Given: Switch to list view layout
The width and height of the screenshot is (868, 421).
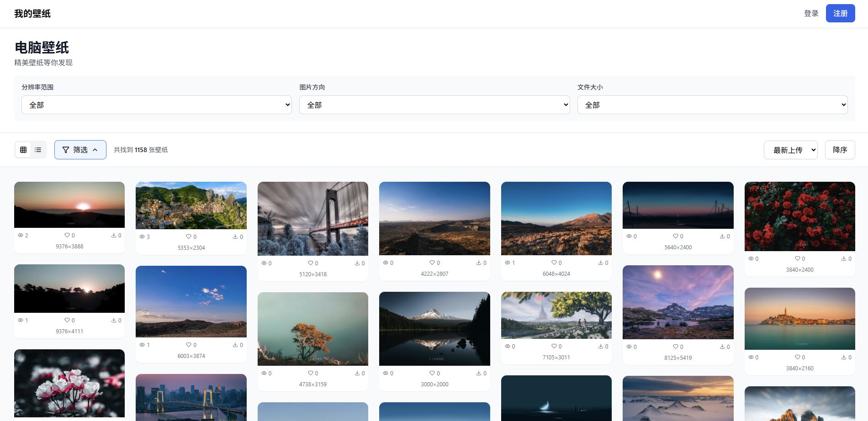Looking at the screenshot, I should 38,150.
